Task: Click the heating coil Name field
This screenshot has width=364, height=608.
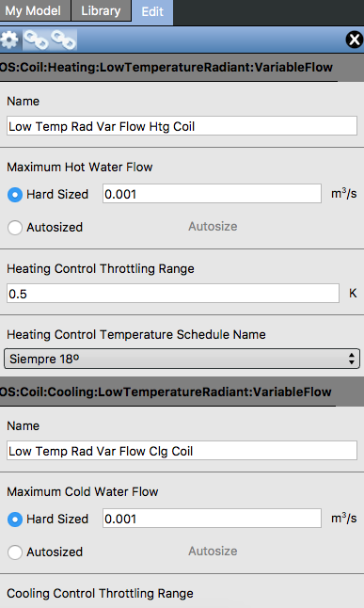Action: click(182, 126)
